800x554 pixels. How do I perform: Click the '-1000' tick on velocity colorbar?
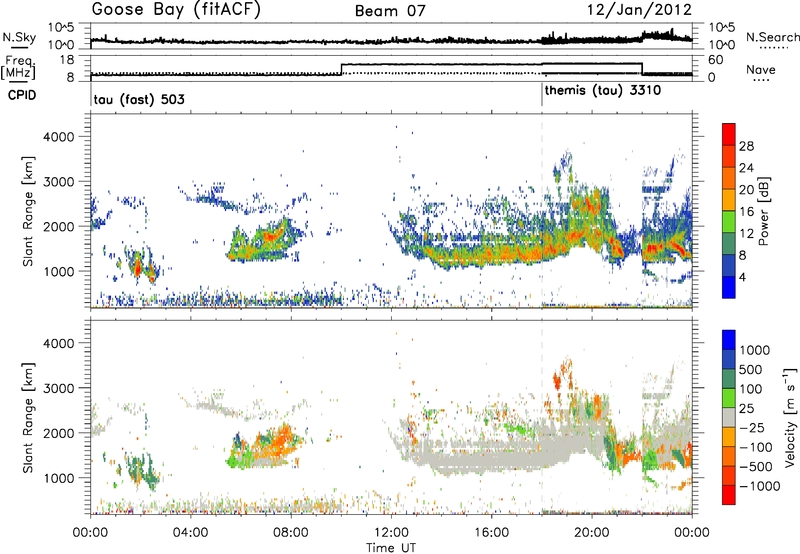760,486
